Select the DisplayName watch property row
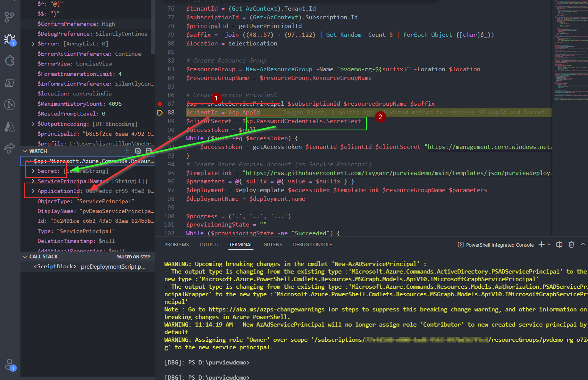Screen dimensions: 588x380 [88, 211]
